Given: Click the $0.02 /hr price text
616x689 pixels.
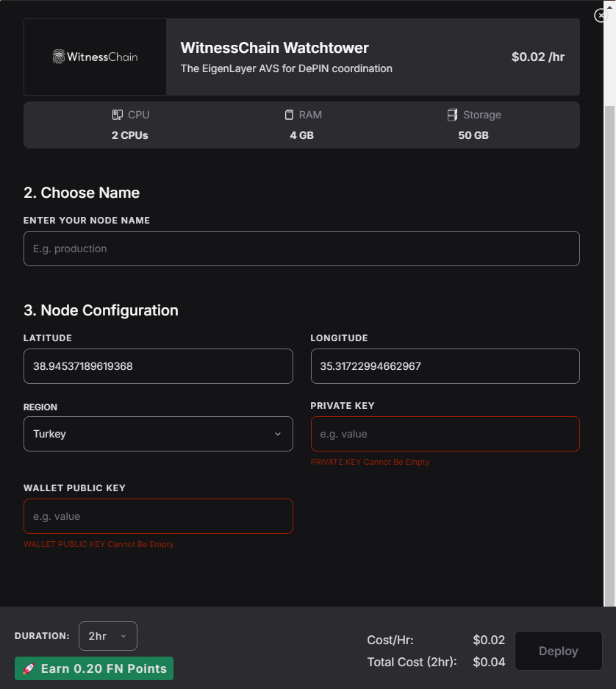Looking at the screenshot, I should [x=538, y=57].
